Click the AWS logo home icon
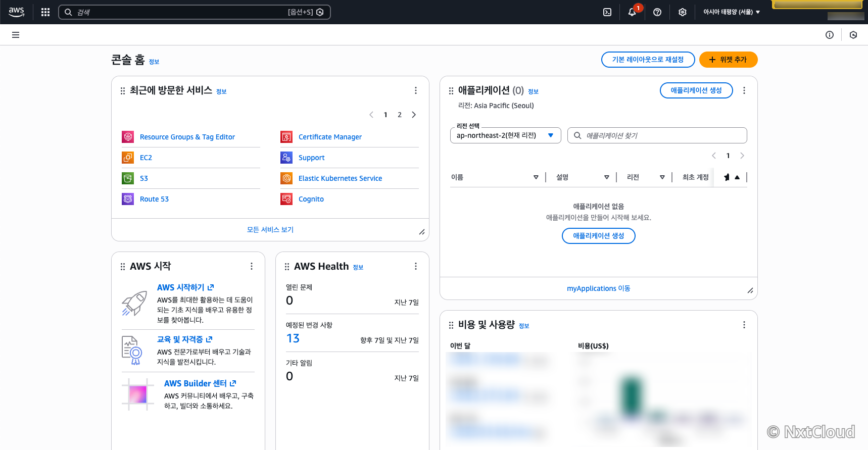The width and height of the screenshot is (868, 450). pos(16,12)
